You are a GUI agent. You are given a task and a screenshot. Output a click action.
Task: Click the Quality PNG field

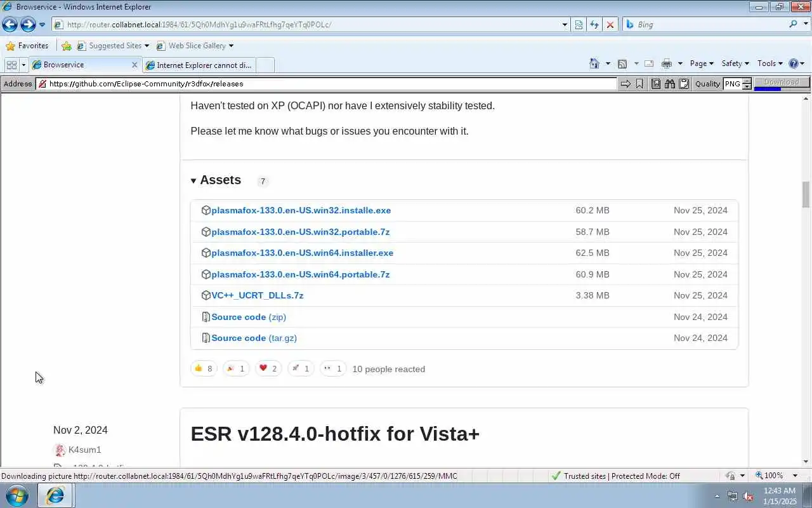click(733, 84)
